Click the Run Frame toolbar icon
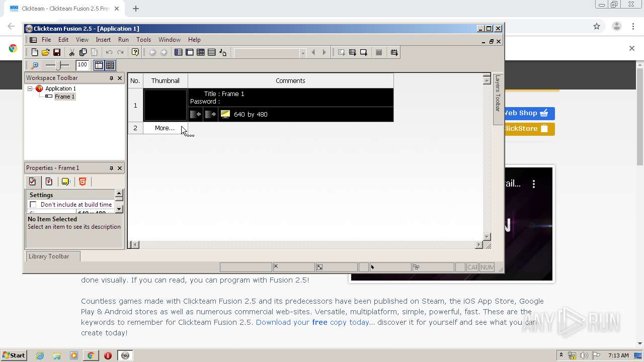The width and height of the screenshot is (644, 362). tap(363, 52)
